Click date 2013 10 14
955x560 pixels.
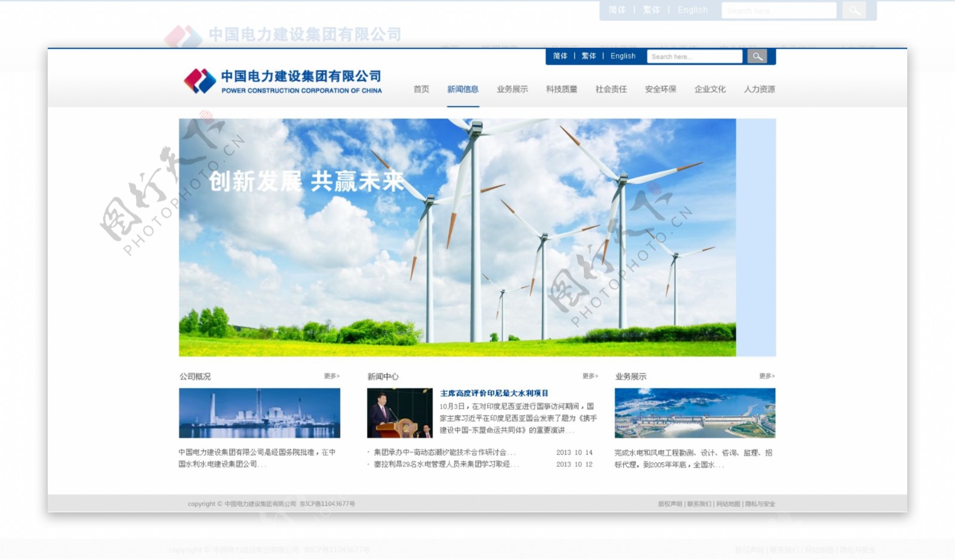tap(574, 453)
